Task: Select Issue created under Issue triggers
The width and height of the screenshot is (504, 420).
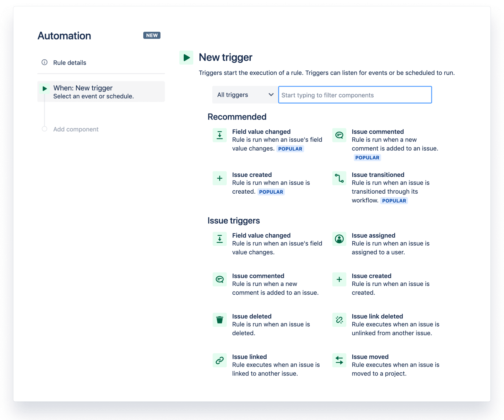Action: (x=371, y=276)
